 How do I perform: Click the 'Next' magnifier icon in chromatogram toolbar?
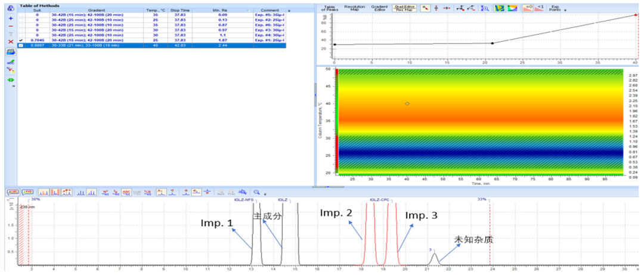(x=221, y=192)
